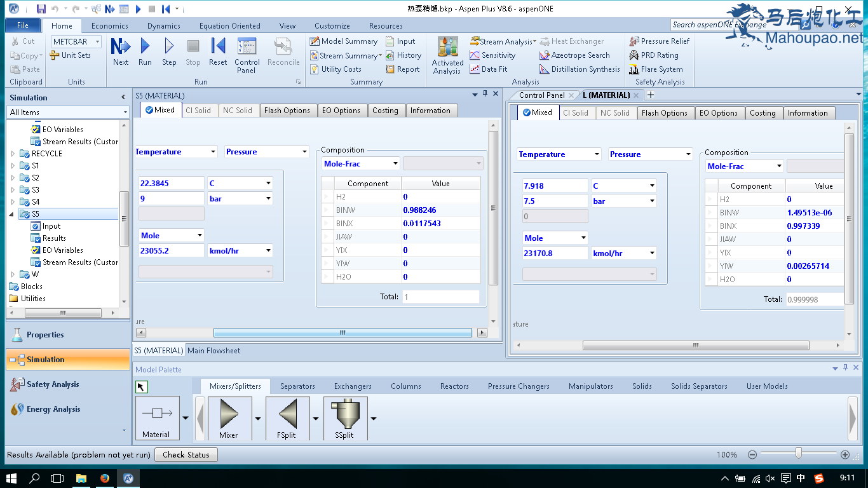Open the Control Panel icon in ribbon
This screenshot has height=488, width=868.
click(247, 55)
